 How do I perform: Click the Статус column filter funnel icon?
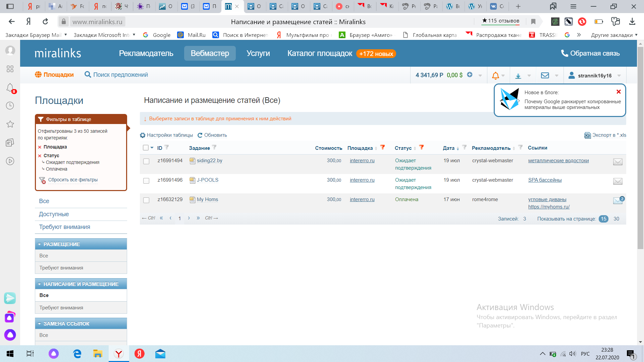422,147
